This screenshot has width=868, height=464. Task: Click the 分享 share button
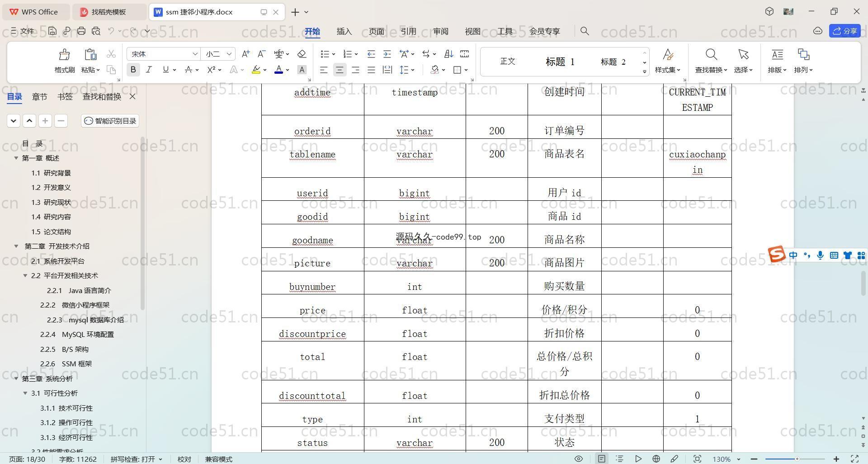(x=845, y=31)
